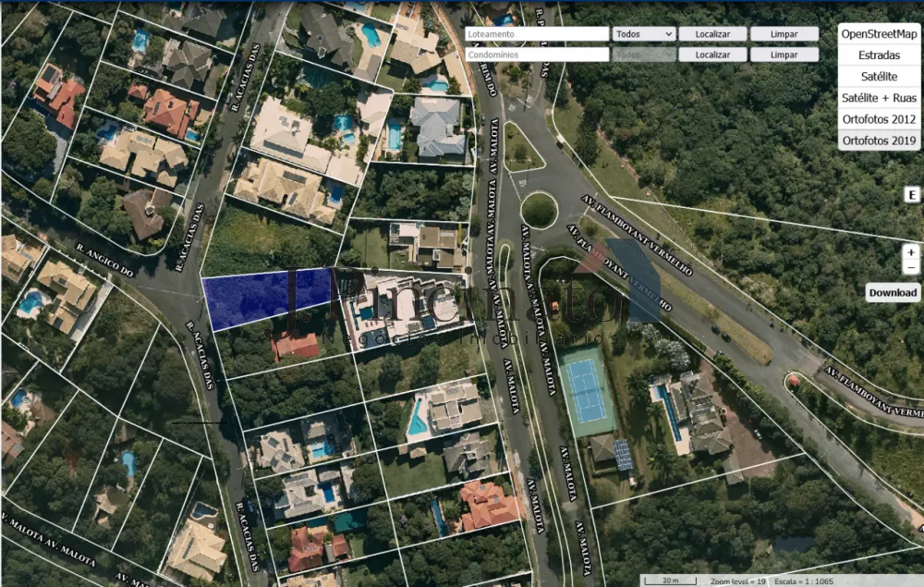
Task: Zoom in using the plus button
Action: coord(911,252)
